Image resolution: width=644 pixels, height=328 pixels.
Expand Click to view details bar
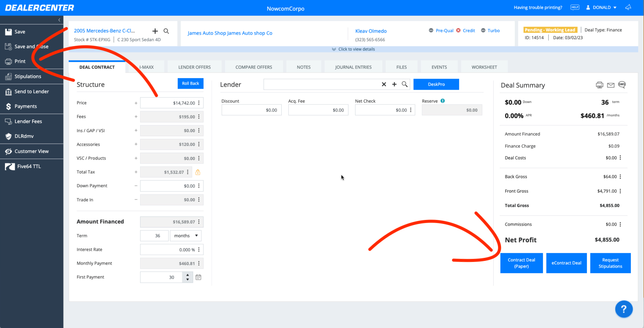pos(353,49)
